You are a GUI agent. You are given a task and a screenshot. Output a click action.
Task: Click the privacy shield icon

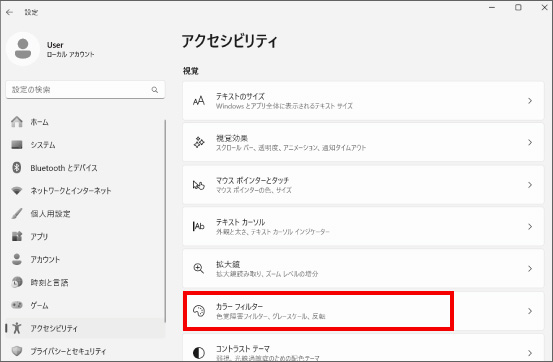pos(17,351)
